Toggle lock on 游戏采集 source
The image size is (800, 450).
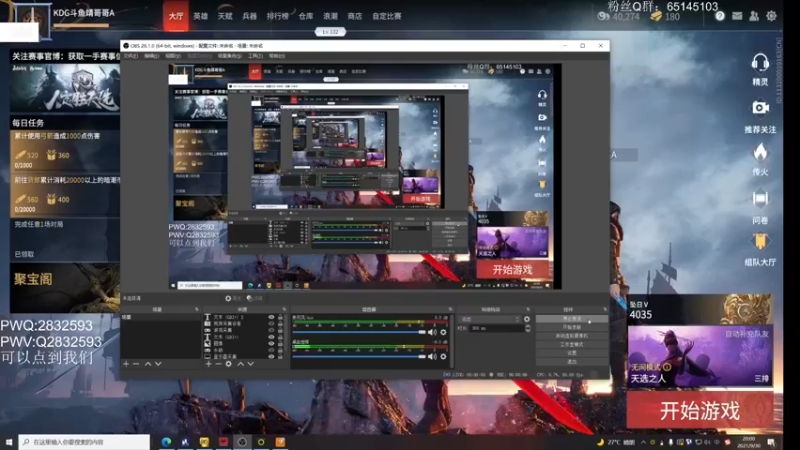(x=280, y=331)
